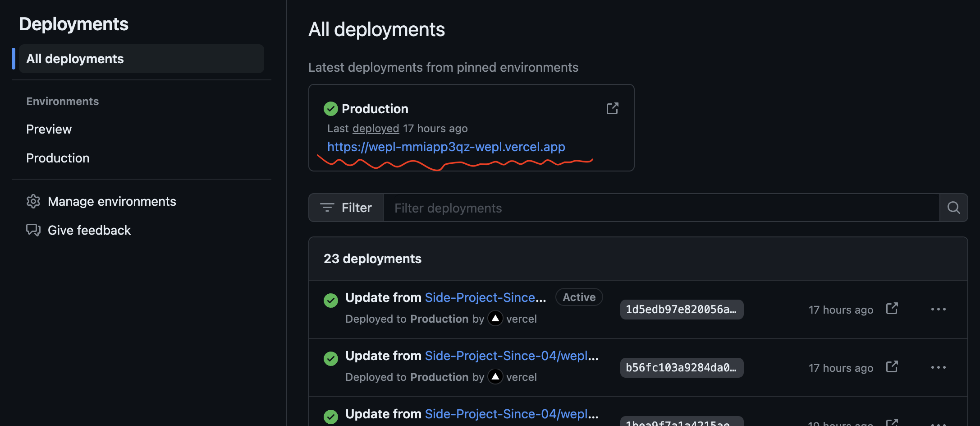This screenshot has height=426, width=980.
Task: Focus the Filter deployments input field
Action: (661, 208)
